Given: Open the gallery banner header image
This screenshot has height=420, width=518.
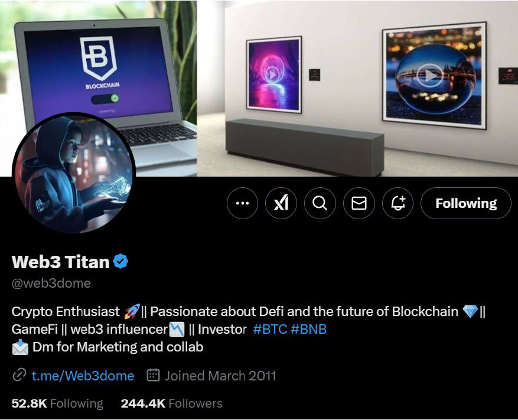Looking at the screenshot, I should coord(357,88).
